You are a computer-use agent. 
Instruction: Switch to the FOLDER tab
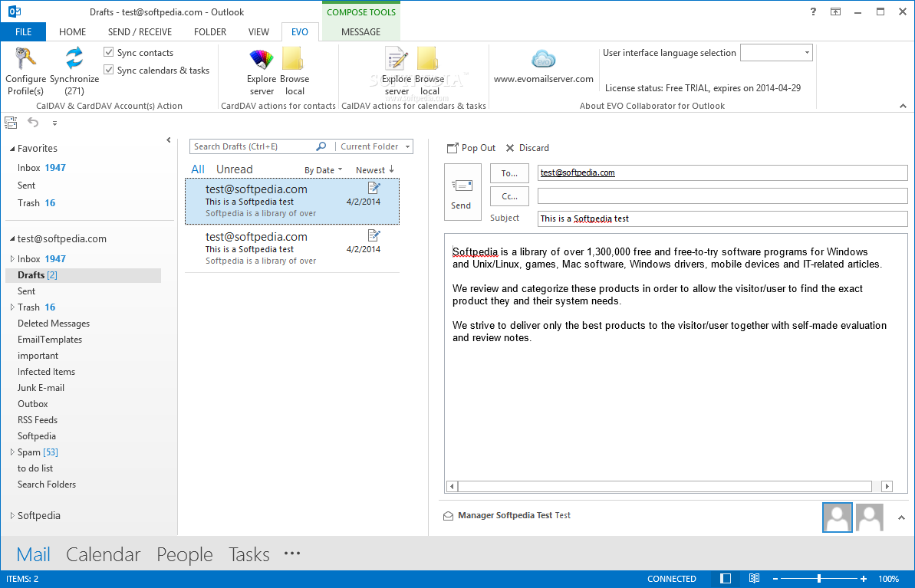coord(210,32)
